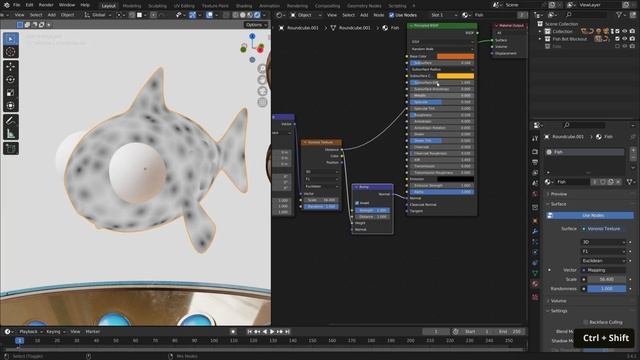Open the Euclidean distance metric dropdown
Screen dimensions: 640x360
(603, 260)
